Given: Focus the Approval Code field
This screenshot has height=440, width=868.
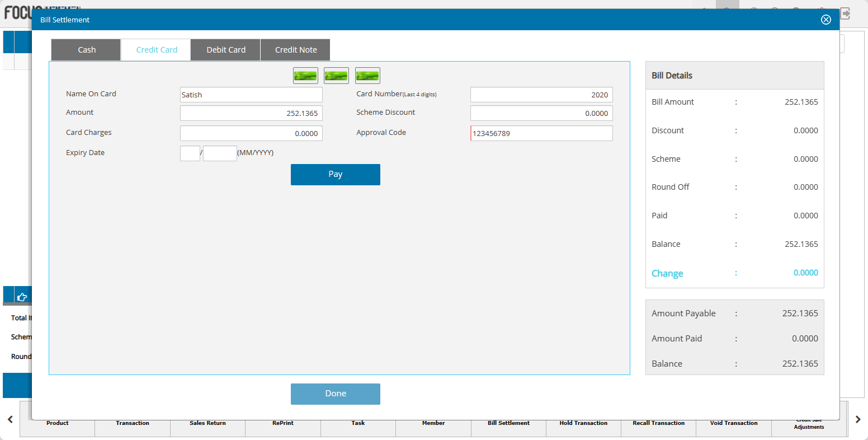Looking at the screenshot, I should pyautogui.click(x=541, y=133).
